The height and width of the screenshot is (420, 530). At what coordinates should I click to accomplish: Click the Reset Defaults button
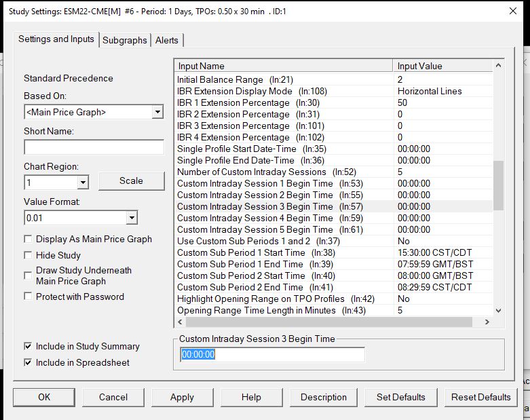click(x=481, y=397)
